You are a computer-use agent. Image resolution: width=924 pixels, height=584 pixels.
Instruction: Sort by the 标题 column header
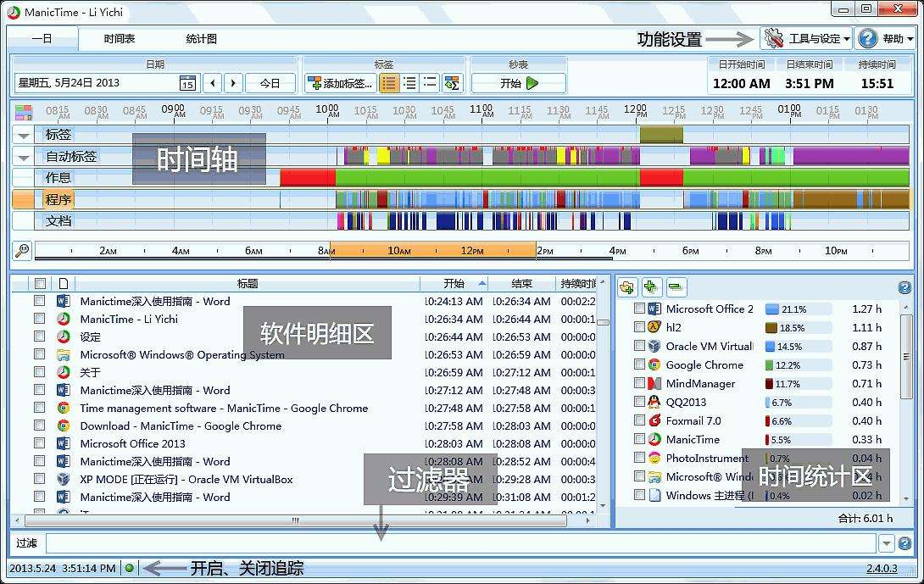(248, 283)
